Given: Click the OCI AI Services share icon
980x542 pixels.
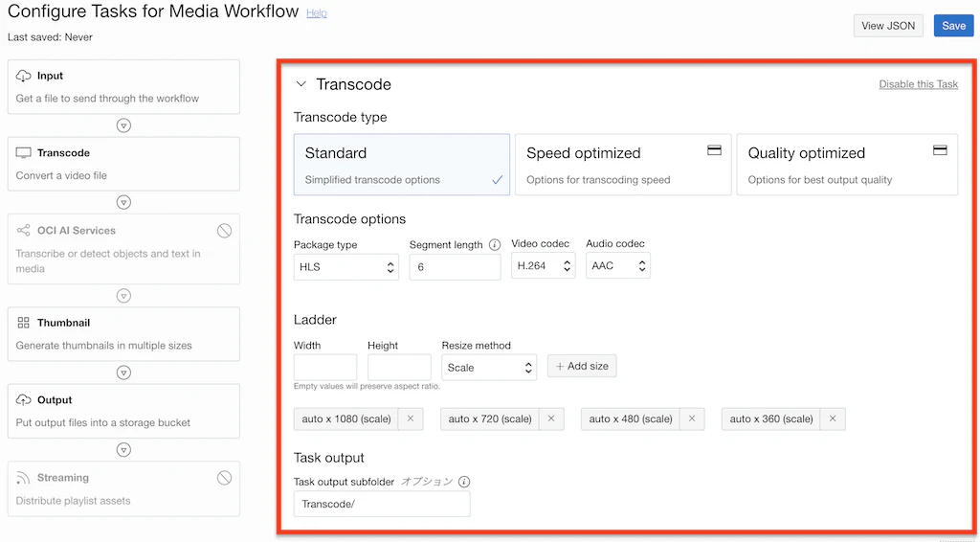Looking at the screenshot, I should [23, 230].
